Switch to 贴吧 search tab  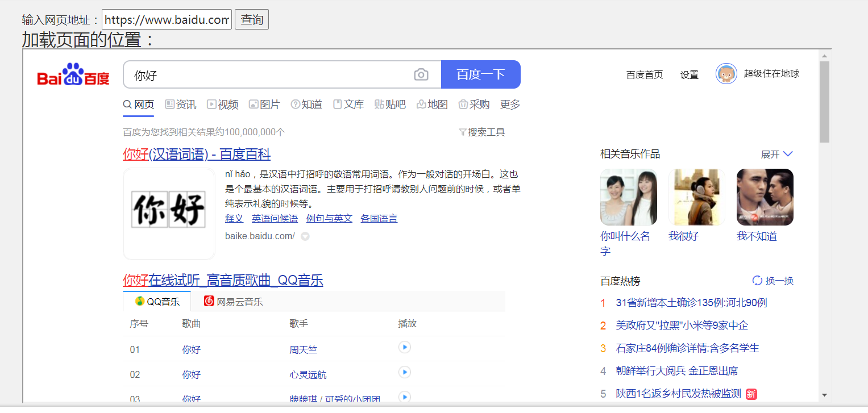coord(390,105)
